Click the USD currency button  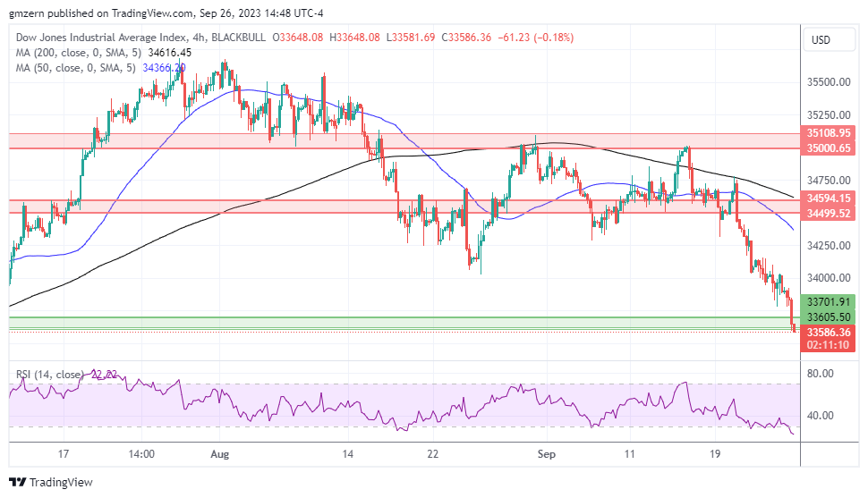(829, 40)
